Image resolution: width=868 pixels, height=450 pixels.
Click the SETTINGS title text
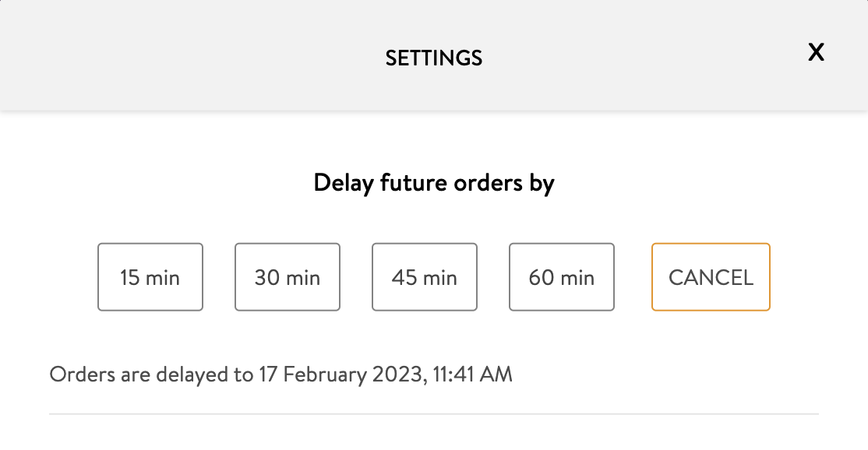coord(434,58)
